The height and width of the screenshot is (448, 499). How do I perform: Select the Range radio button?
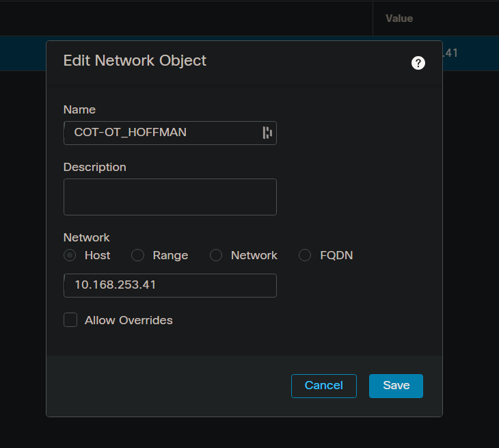(x=138, y=255)
